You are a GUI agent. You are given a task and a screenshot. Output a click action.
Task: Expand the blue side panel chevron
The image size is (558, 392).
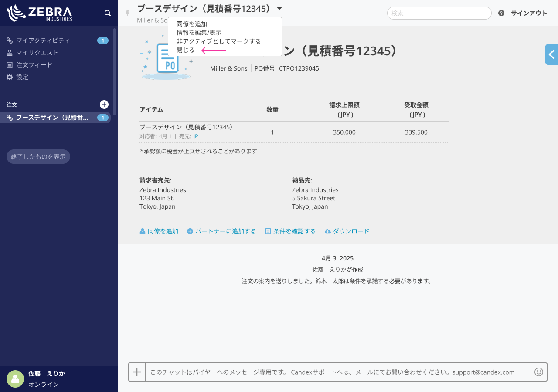point(551,54)
